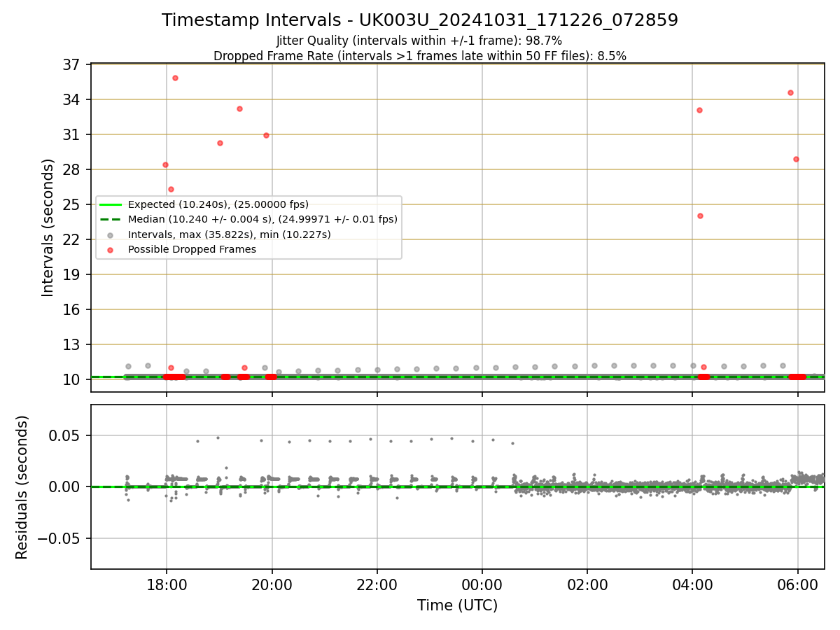This screenshot has width=840, height=630.
Task: Click the '20:00' time tick label
Action: point(272,584)
